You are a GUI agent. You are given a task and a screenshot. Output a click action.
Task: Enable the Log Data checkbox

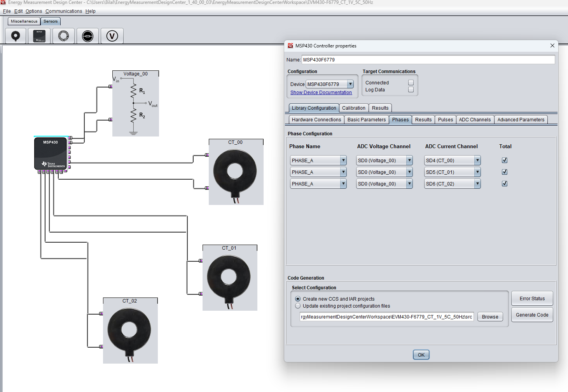point(411,89)
